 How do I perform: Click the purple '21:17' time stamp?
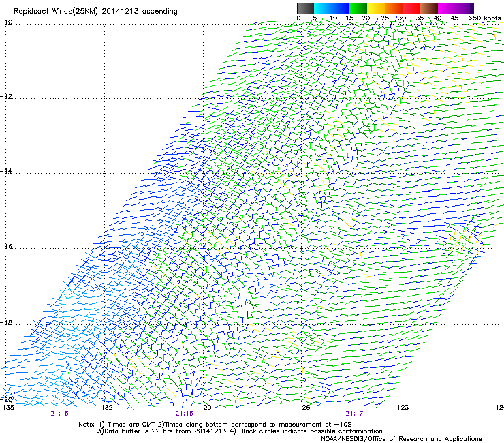[x=354, y=414]
